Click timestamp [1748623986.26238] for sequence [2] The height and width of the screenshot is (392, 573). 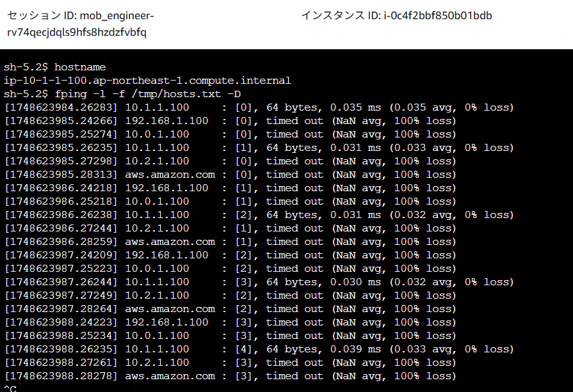pyautogui.click(x=61, y=215)
